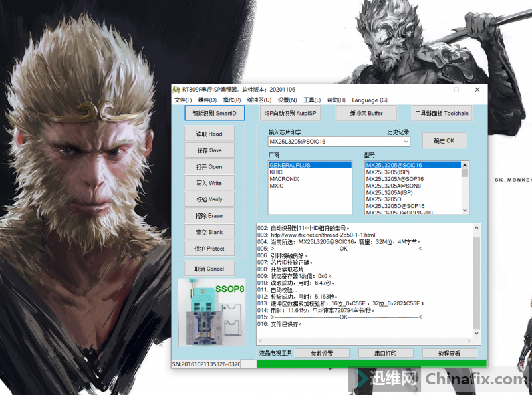Open the 工具(L) menu
The width and height of the screenshot is (532, 395).
(x=312, y=100)
